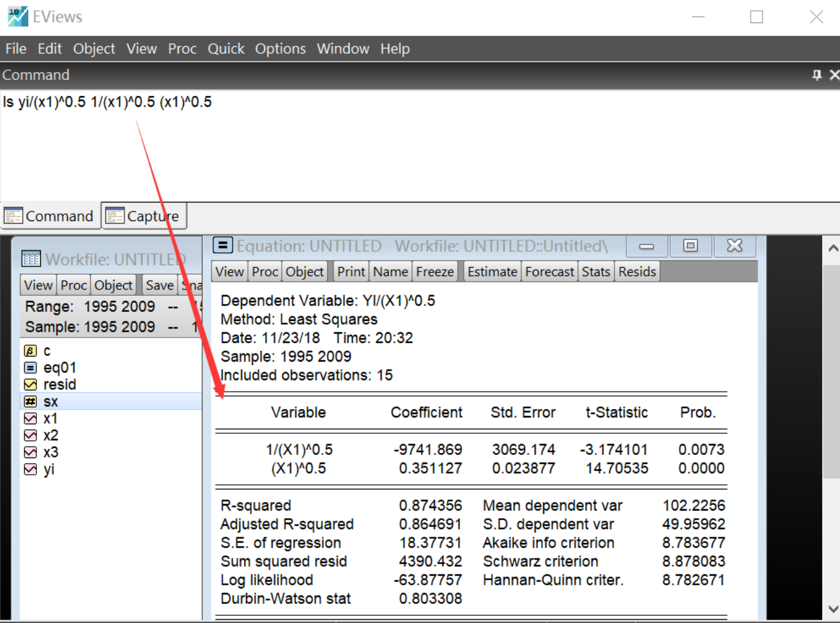The height and width of the screenshot is (623, 840).
Task: Click Forecast in the Equation toolbar
Action: [550, 272]
